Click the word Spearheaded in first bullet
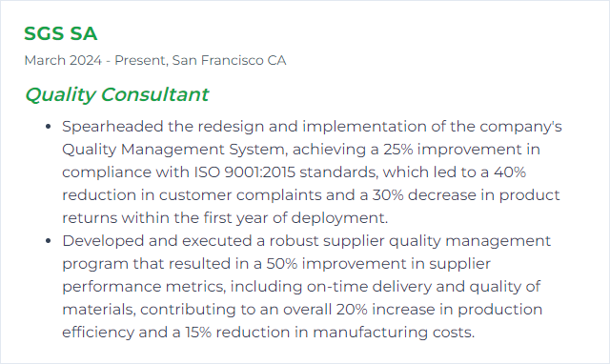Screen dimensions: 610x364 (x=112, y=127)
